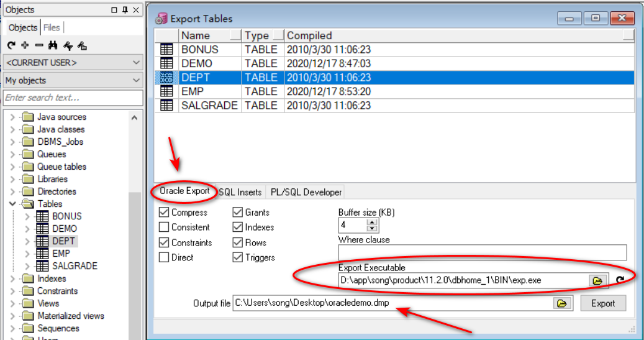644x340 pixels.
Task: Open the folder browse icon for Output file
Action: (x=561, y=303)
